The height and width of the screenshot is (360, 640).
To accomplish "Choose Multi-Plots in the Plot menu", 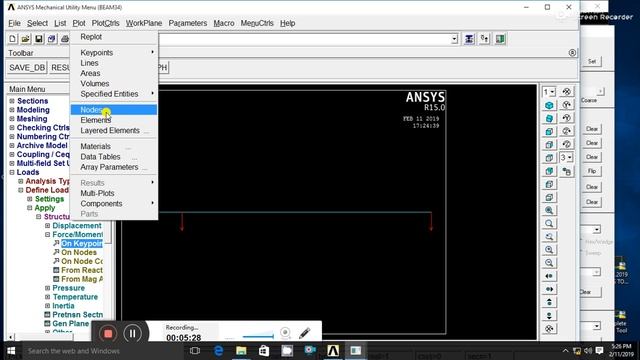I will click(x=114, y=193).
